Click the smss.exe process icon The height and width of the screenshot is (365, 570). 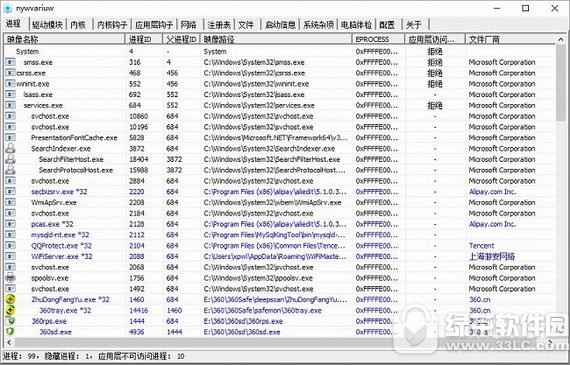tap(10, 62)
